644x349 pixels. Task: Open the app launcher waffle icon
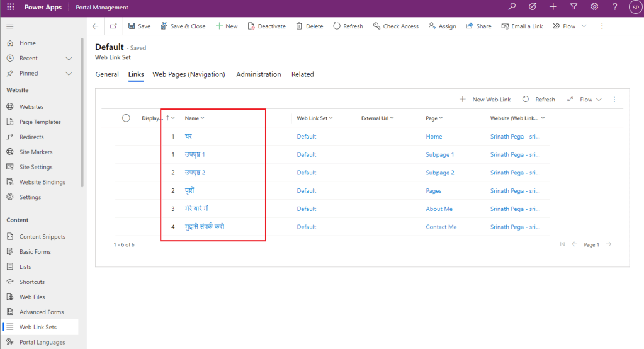click(10, 7)
